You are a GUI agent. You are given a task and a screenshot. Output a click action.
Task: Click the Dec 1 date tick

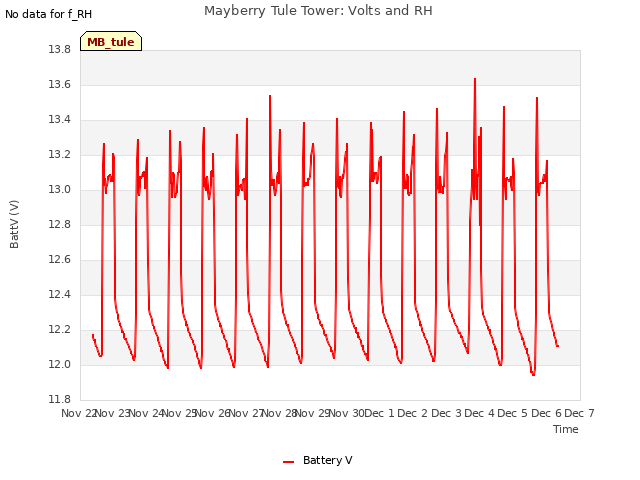(379, 413)
